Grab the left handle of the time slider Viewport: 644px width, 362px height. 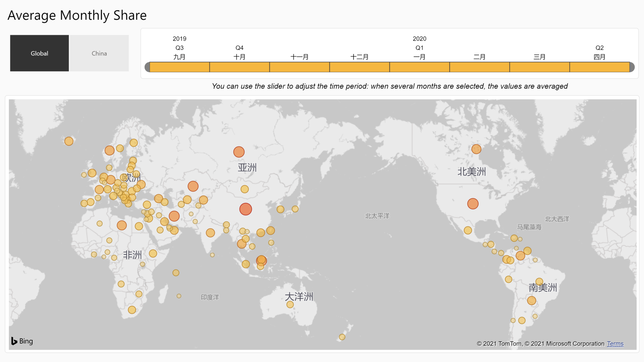[147, 67]
